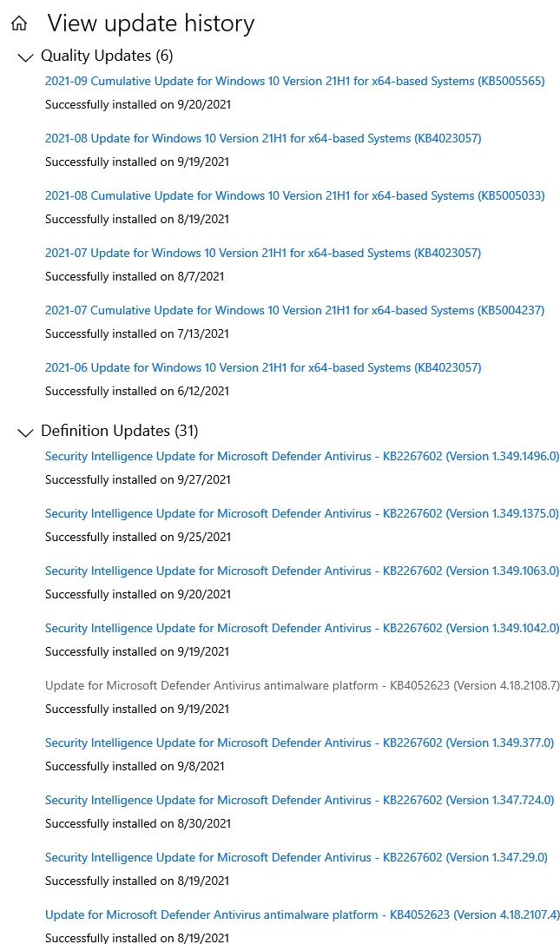The width and height of the screenshot is (560, 944).
Task: Click the Home icon beside the page title
Action: coord(18,23)
